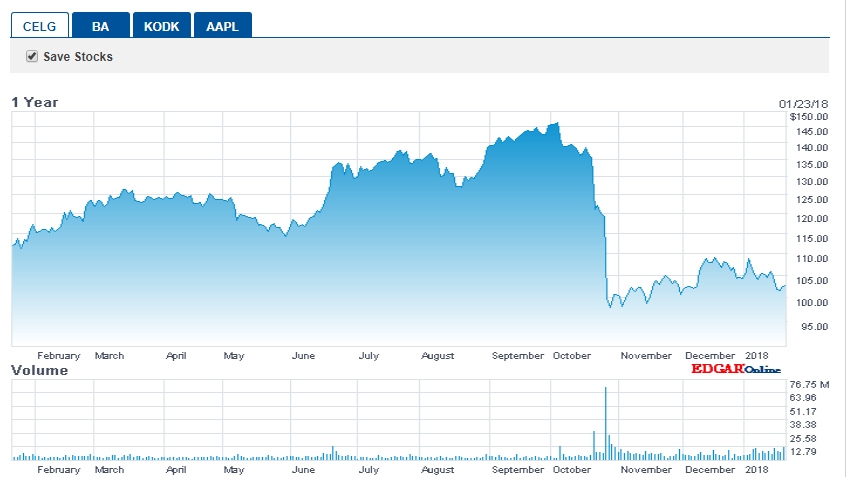Click the 76.75 M volume axis label
This screenshot has width=852, height=477.
coord(809,385)
